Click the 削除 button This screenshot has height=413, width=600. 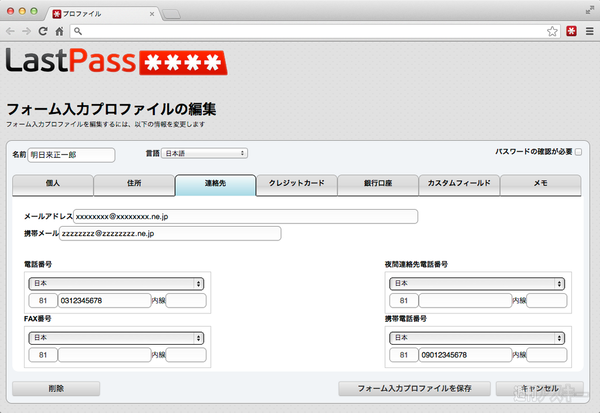56,389
